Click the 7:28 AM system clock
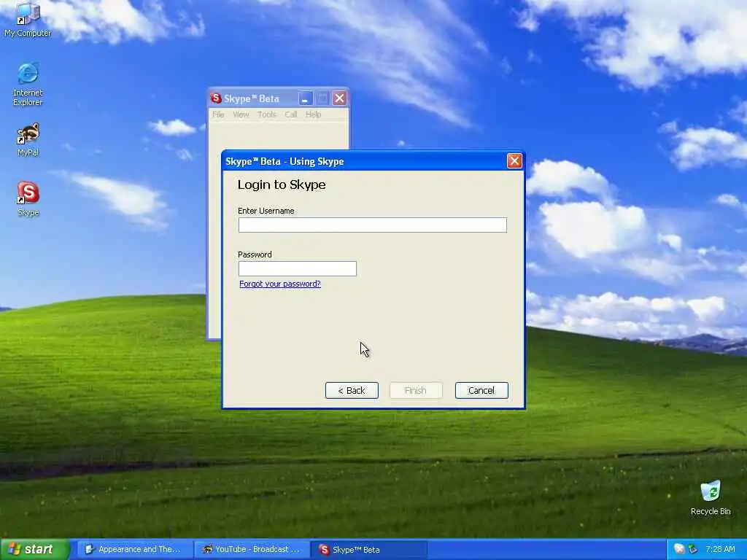 tap(720, 549)
